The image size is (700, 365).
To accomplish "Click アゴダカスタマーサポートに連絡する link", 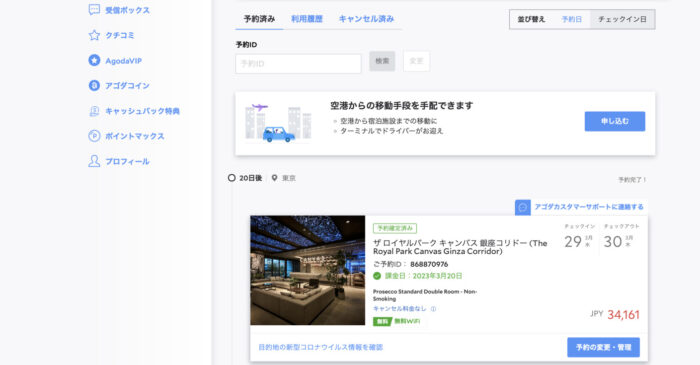I will click(x=589, y=207).
